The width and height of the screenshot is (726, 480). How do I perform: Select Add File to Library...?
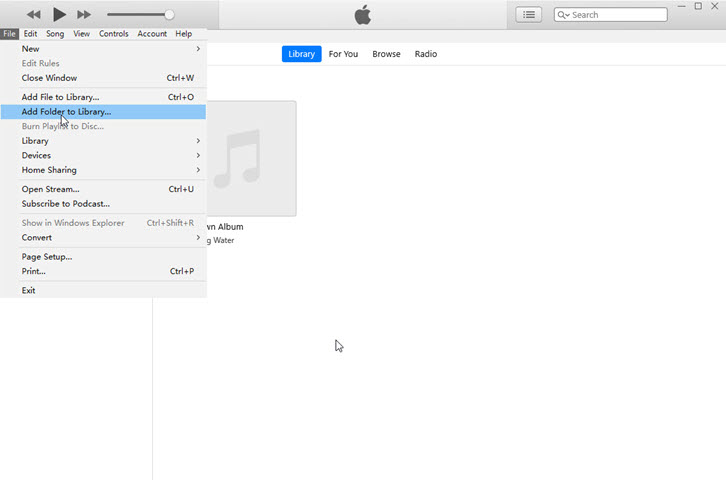point(103,97)
